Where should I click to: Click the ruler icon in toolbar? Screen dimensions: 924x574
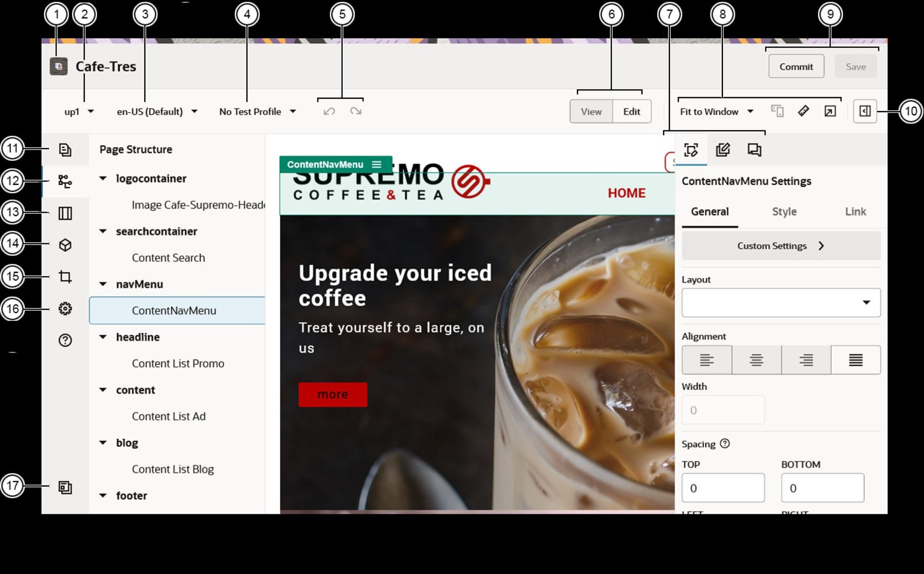click(803, 111)
